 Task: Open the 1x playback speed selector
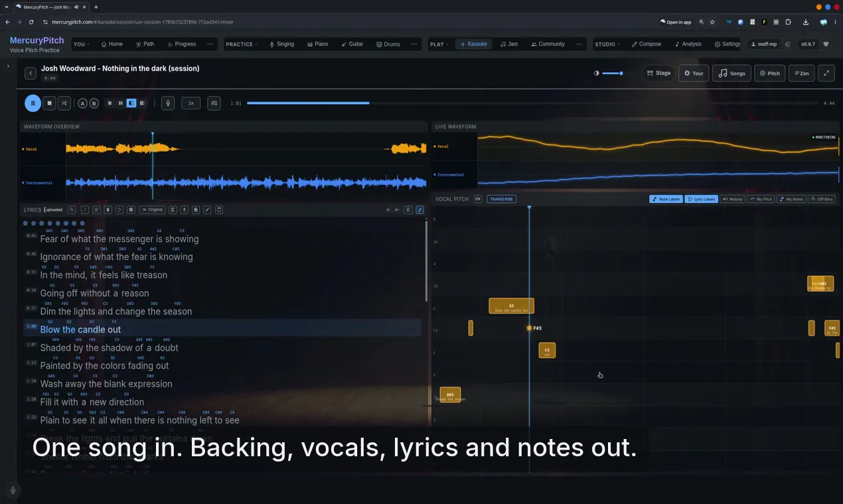coord(191,103)
